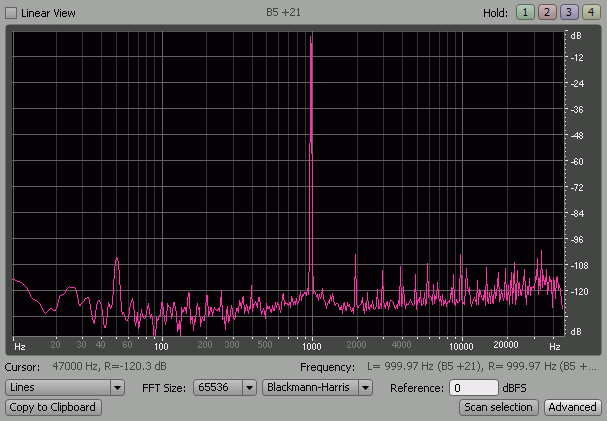The width and height of the screenshot is (607, 421).
Task: Open the Advanced options button
Action: tap(573, 407)
